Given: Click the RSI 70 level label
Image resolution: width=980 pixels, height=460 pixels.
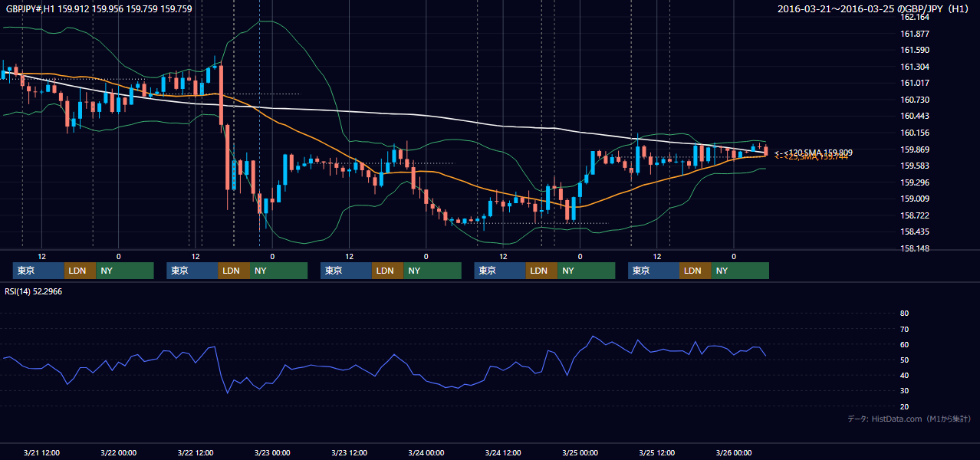Looking at the screenshot, I should pyautogui.click(x=904, y=329).
